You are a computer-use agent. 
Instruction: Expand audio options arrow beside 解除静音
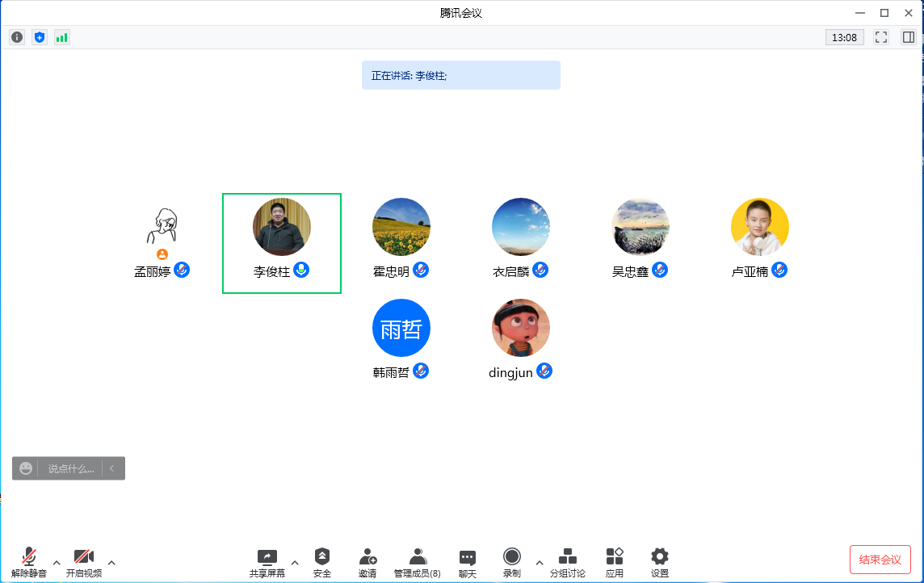57,562
